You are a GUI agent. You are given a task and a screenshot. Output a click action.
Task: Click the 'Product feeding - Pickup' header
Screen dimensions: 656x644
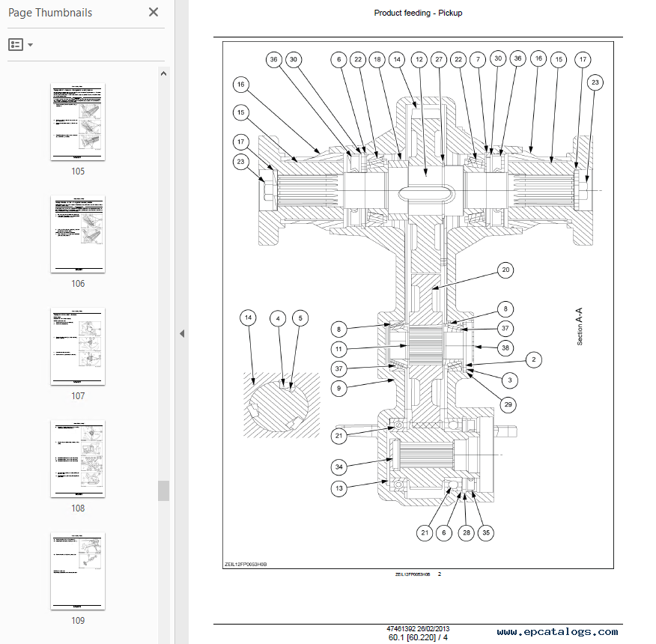pos(418,13)
